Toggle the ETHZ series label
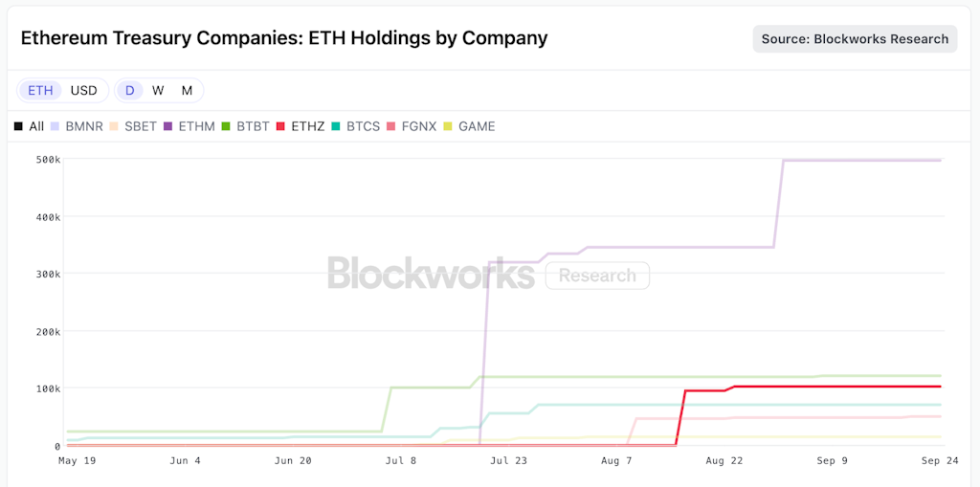The height and width of the screenshot is (487, 980). [x=308, y=126]
